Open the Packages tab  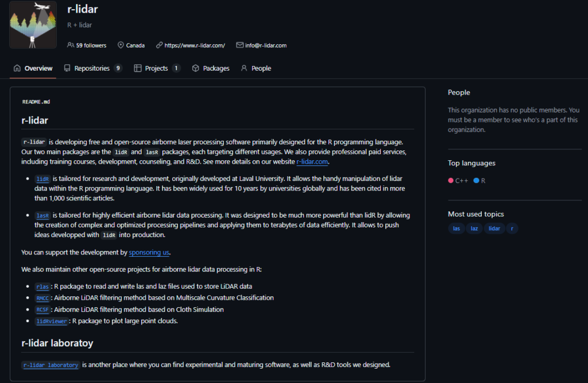pyautogui.click(x=216, y=68)
